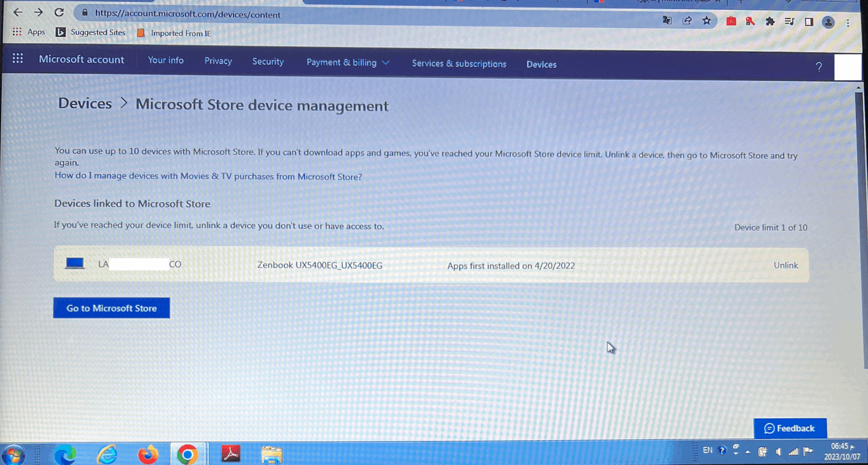Screen dimensions: 868x465
Task: Go back using the browser back arrow
Action: coord(18,12)
